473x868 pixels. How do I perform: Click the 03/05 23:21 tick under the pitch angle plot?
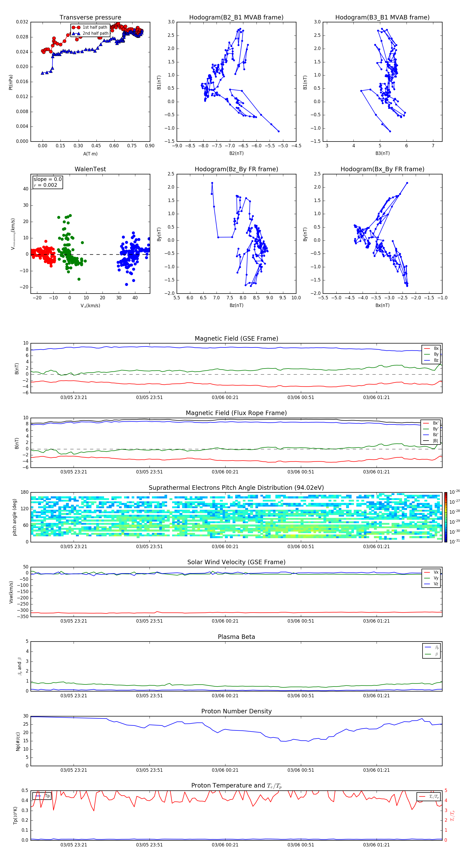[x=74, y=547]
